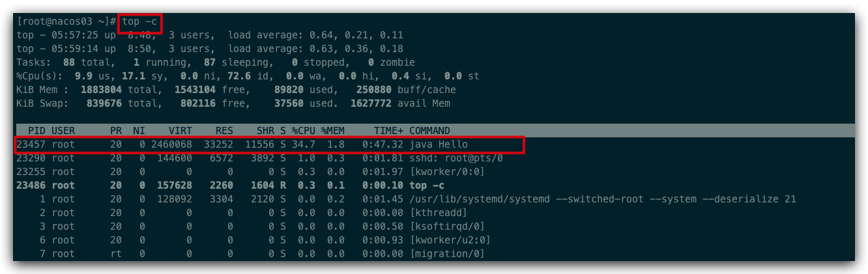The height and width of the screenshot is (274, 868).
Task: Click the COMMAND column header
Action: coord(429,131)
